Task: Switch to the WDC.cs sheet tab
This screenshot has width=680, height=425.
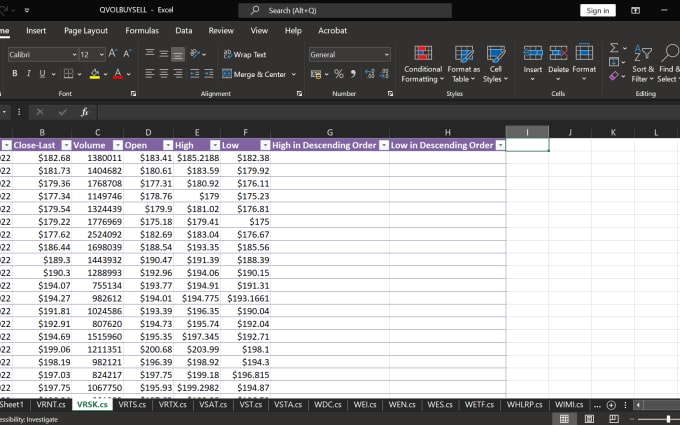Action: [327, 405]
